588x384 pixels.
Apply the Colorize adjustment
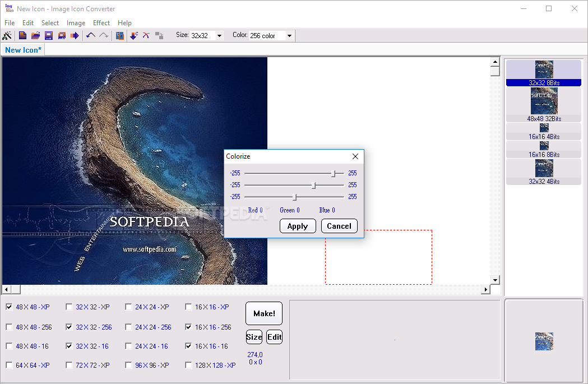(x=298, y=226)
